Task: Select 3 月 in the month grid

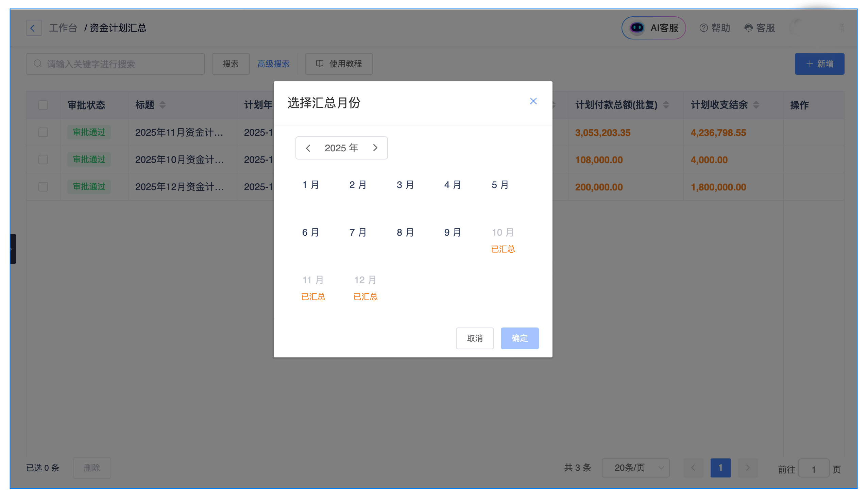Action: click(405, 185)
